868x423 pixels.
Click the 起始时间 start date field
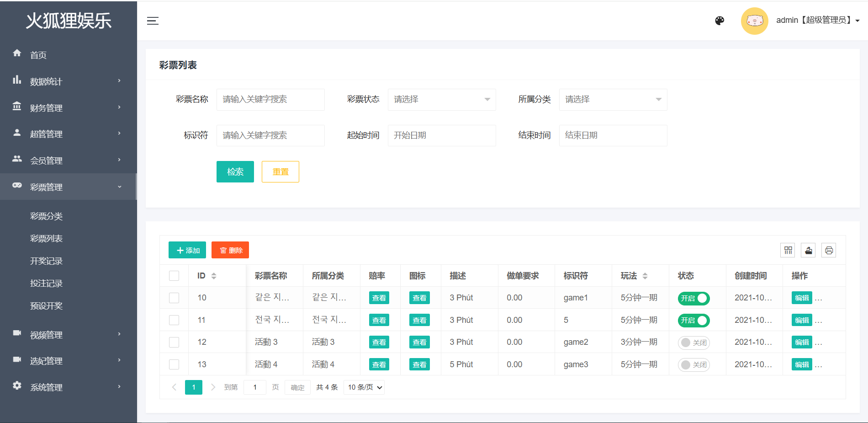click(441, 135)
